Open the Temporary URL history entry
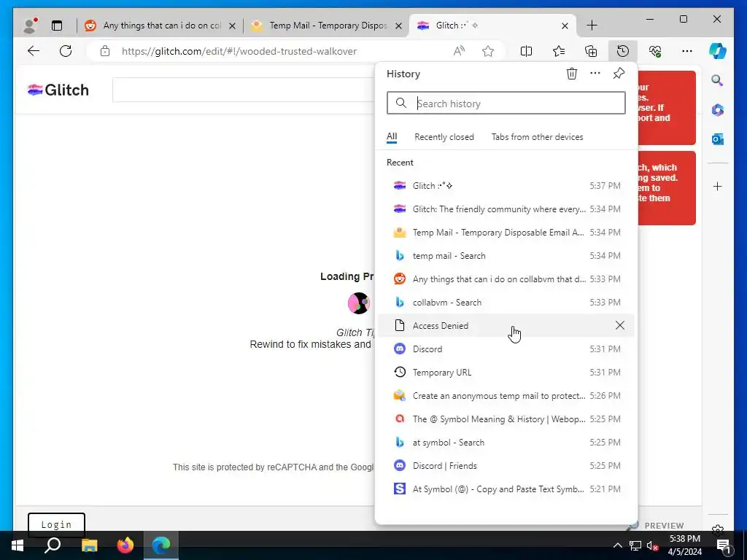 506,373
